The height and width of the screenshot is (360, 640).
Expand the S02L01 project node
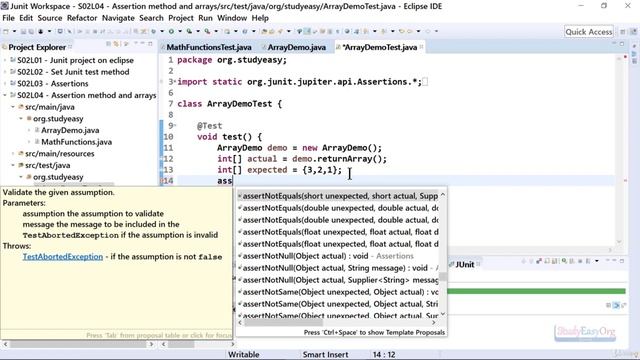[x=5, y=60]
